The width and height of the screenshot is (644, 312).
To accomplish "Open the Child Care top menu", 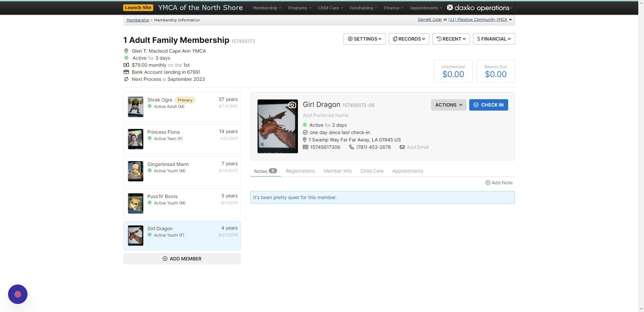I will [330, 8].
